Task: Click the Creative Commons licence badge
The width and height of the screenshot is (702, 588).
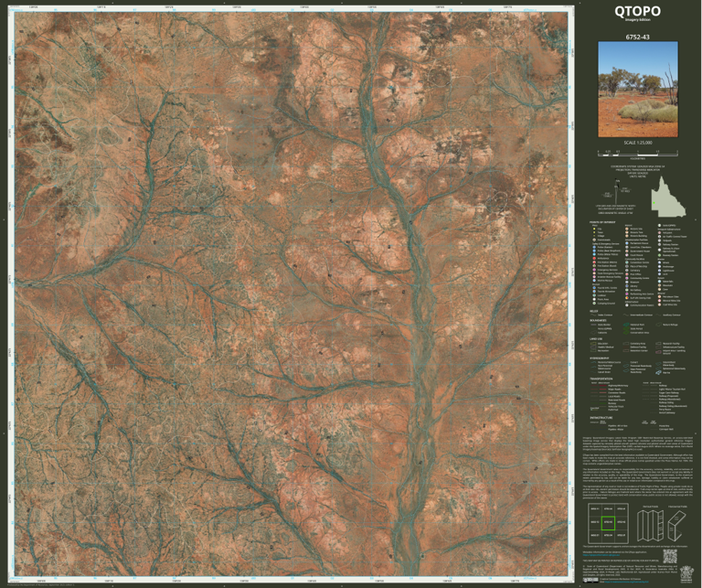Action: [x=590, y=580]
